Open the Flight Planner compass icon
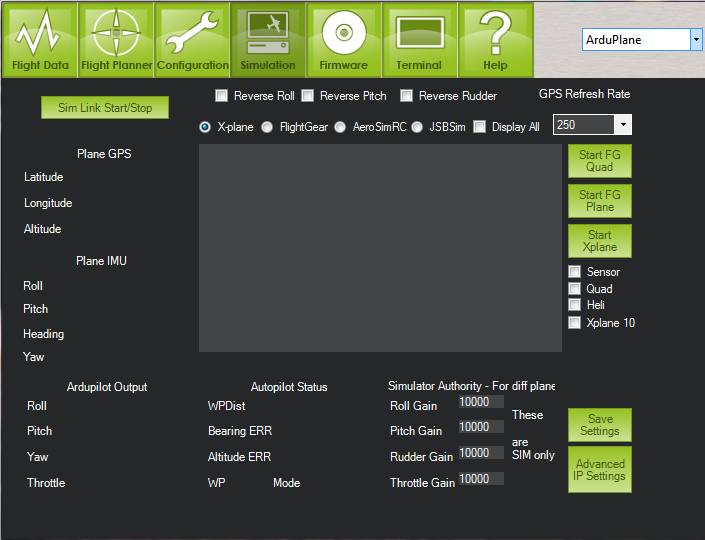The image size is (705, 540). [116, 39]
